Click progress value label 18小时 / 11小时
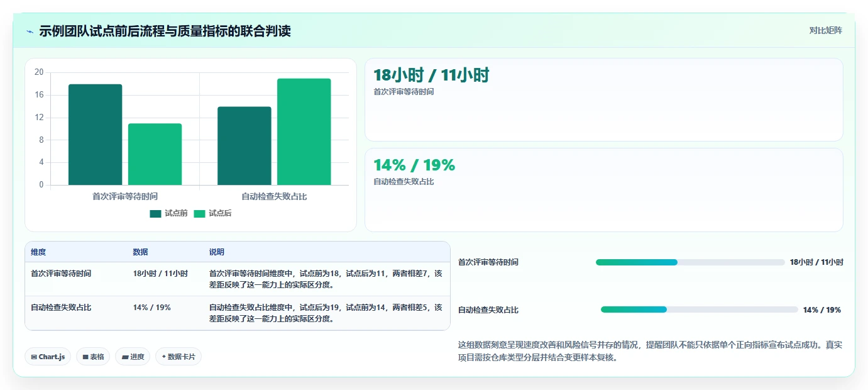The image size is (868, 390). (816, 262)
